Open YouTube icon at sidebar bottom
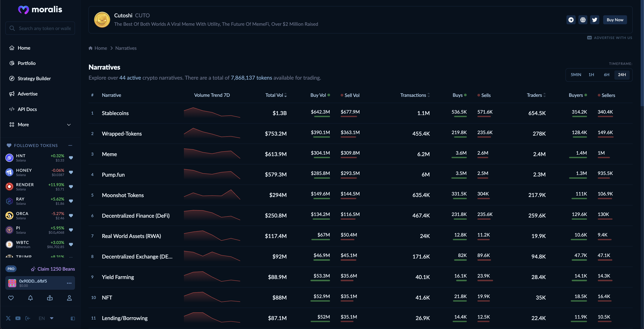The width and height of the screenshot is (644, 329). click(x=18, y=318)
